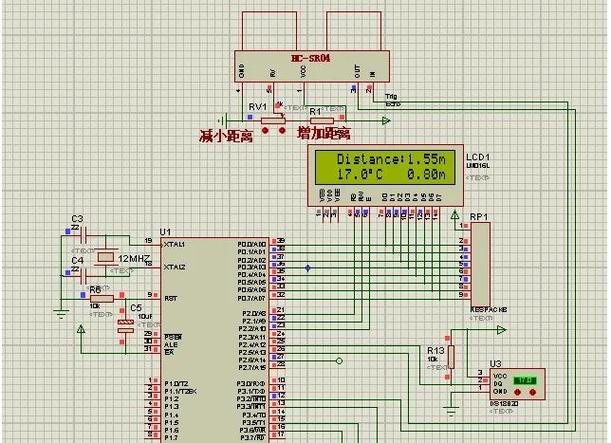Click the RV1 button beside 增加距离 label
611x443 pixels.
(282, 131)
